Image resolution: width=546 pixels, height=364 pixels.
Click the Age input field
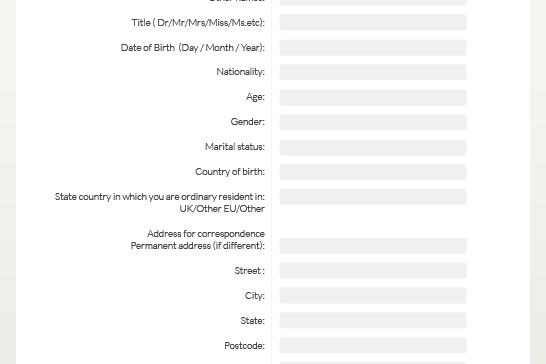point(373,97)
